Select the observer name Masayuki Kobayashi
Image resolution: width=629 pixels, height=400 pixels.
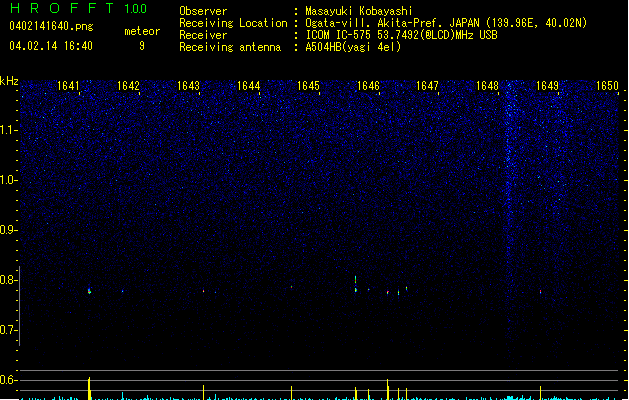point(359,11)
